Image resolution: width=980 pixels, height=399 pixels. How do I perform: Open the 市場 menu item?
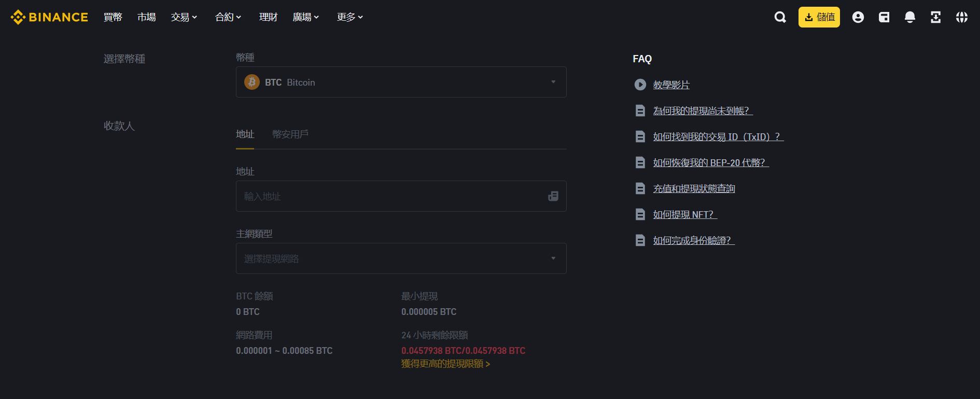click(147, 17)
